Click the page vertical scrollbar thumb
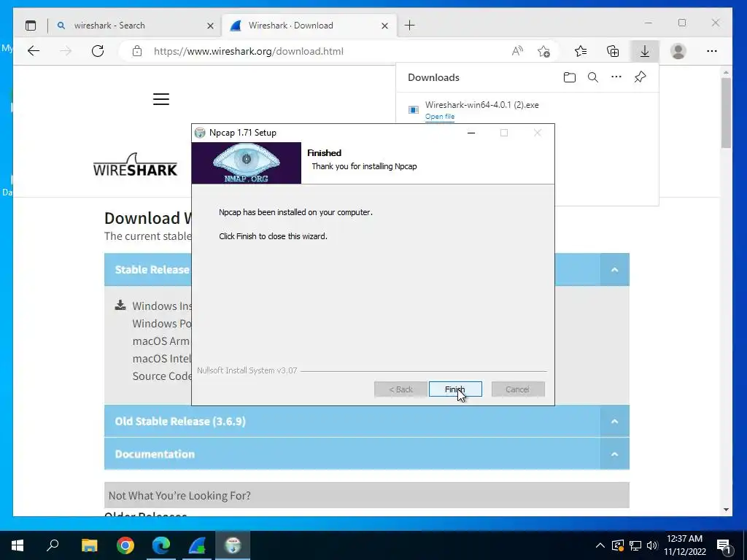The height and width of the screenshot is (560, 747). click(726, 113)
